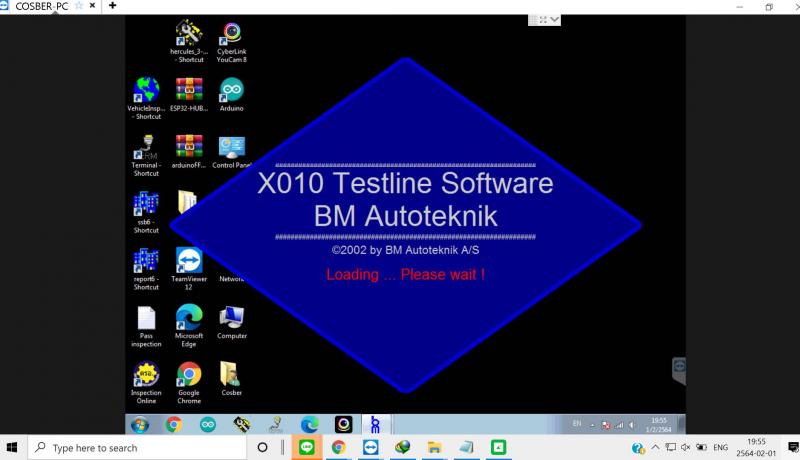Open TeamViewer 12 desktop icon
Screen dimensions: 800x460
coord(189,269)
